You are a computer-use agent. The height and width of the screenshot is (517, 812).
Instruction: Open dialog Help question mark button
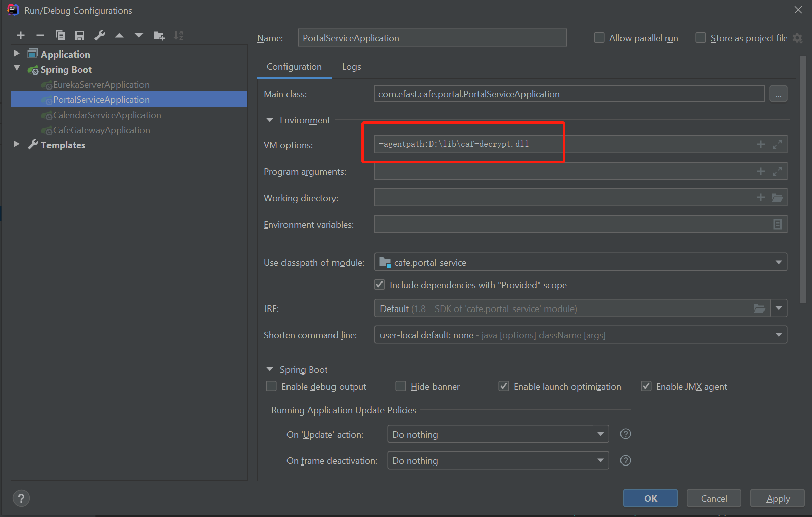click(21, 499)
